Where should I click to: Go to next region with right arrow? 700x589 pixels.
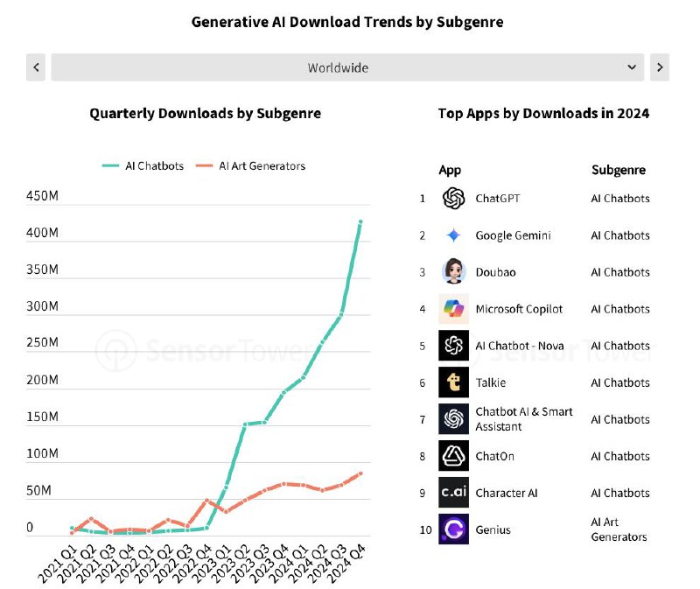click(660, 67)
